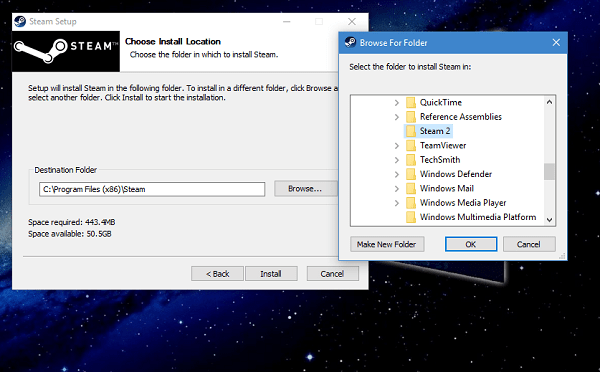Cancel the Browse For Folder dialog

tap(529, 244)
